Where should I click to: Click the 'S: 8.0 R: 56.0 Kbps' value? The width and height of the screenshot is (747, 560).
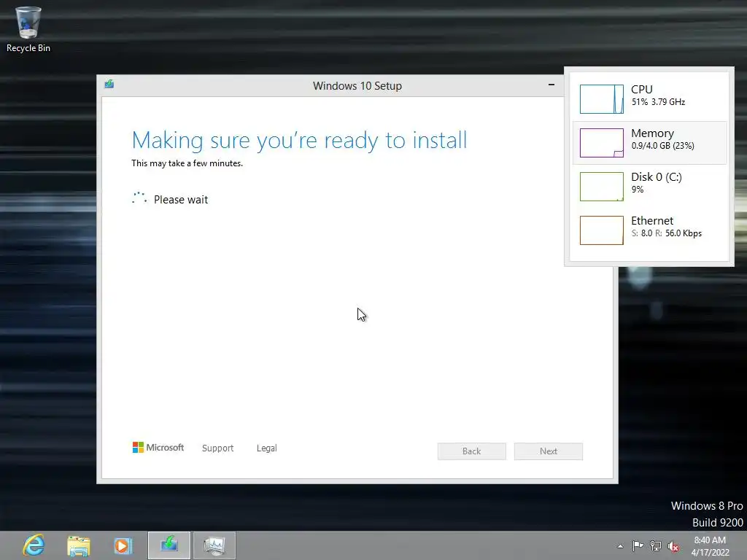[667, 233]
